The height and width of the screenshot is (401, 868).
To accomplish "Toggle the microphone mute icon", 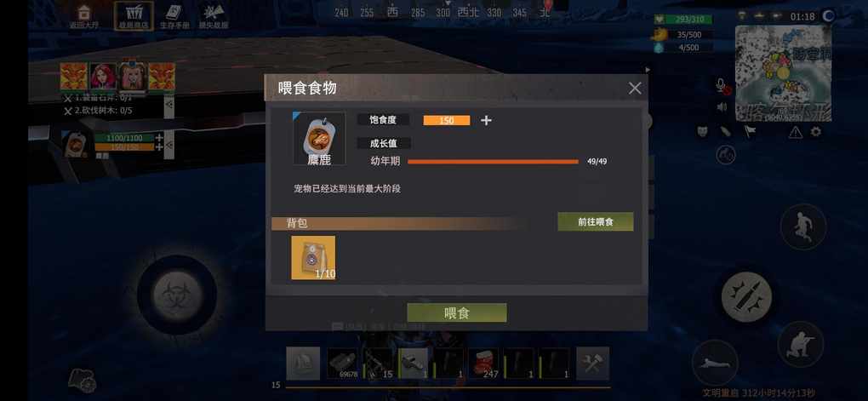I will coord(722,85).
